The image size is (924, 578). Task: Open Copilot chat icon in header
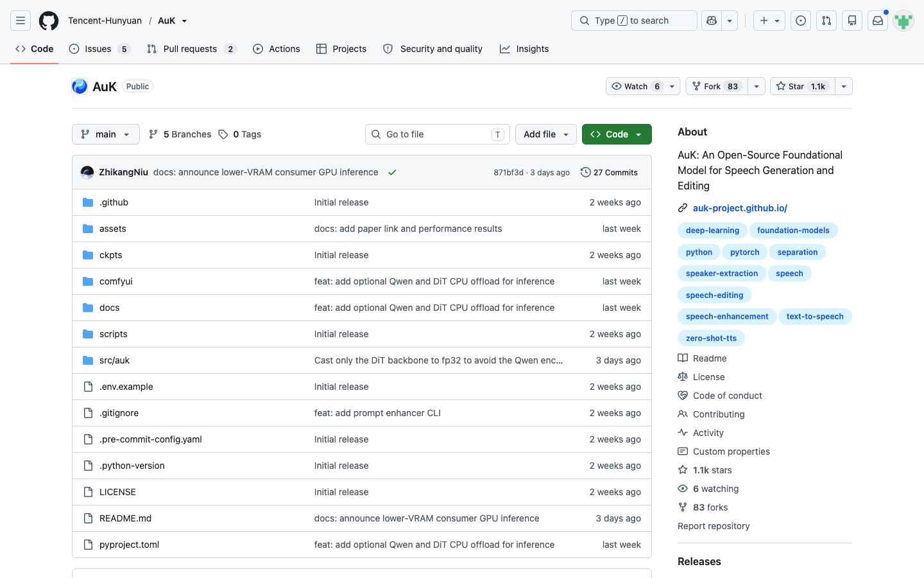tap(712, 21)
